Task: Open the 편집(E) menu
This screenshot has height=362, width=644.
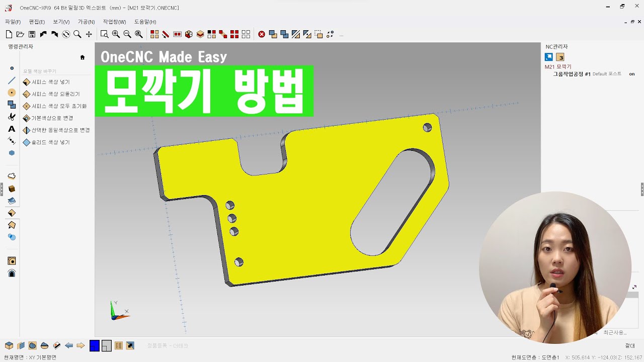Action: 37,22
